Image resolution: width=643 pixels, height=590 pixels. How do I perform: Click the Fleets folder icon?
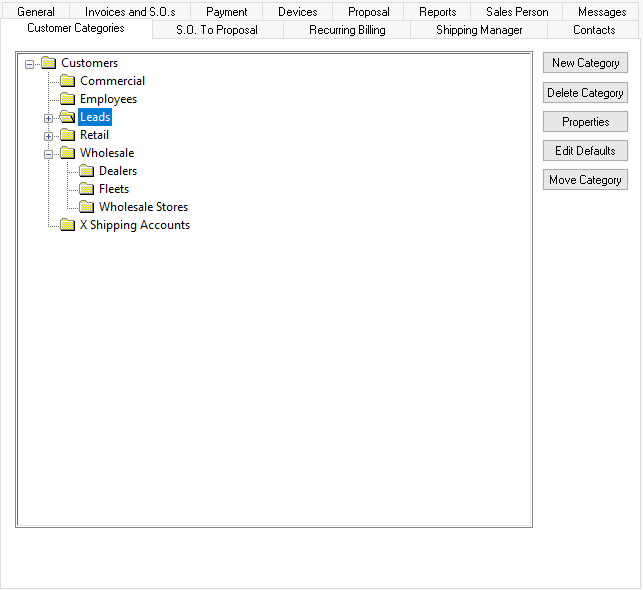pyautogui.click(x=86, y=189)
